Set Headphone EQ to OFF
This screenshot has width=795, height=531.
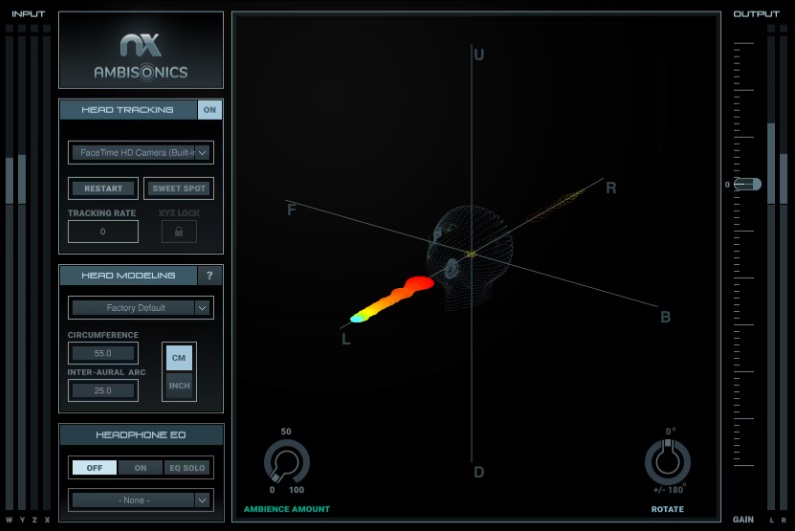[x=94, y=467]
